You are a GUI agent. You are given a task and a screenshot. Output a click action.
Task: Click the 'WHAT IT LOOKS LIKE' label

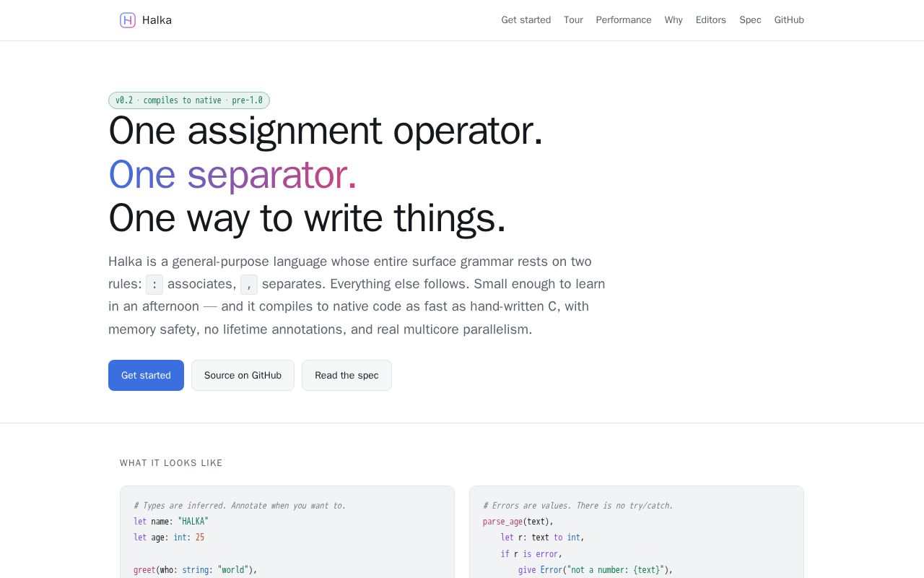(171, 463)
